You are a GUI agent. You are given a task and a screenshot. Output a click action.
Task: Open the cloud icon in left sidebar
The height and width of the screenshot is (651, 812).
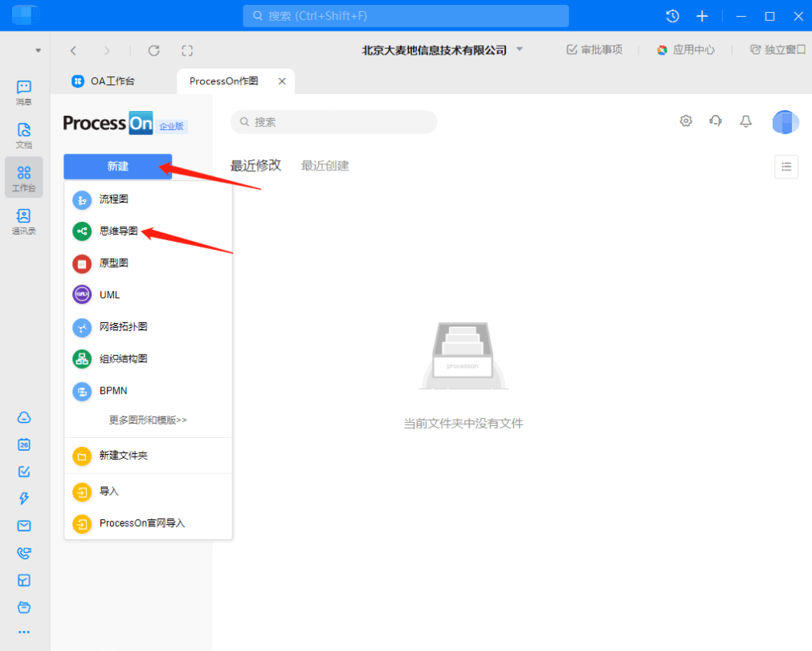[x=24, y=417]
